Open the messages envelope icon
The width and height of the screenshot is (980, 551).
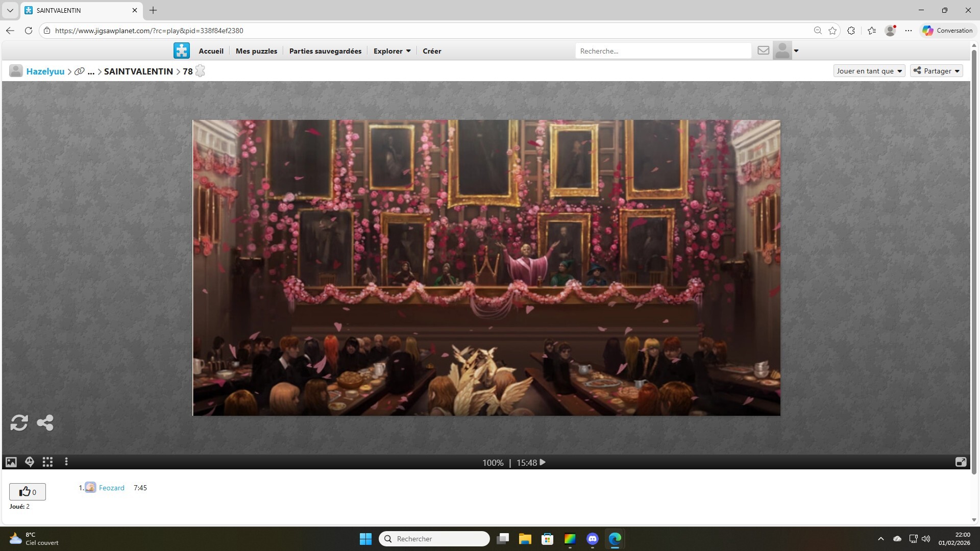click(763, 51)
